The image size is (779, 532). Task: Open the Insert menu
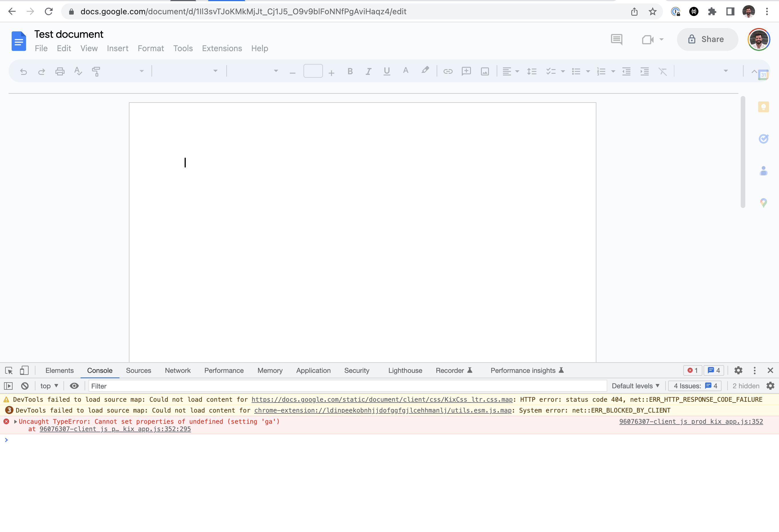[117, 48]
